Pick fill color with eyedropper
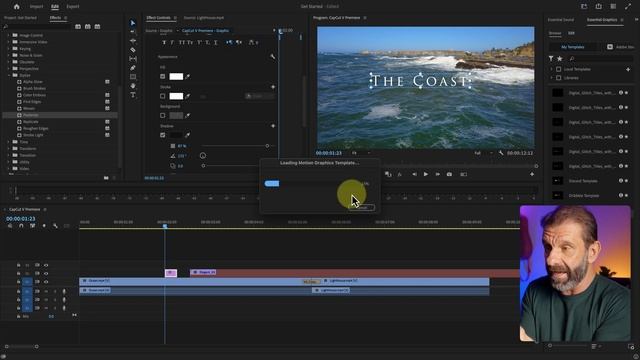 point(188,76)
